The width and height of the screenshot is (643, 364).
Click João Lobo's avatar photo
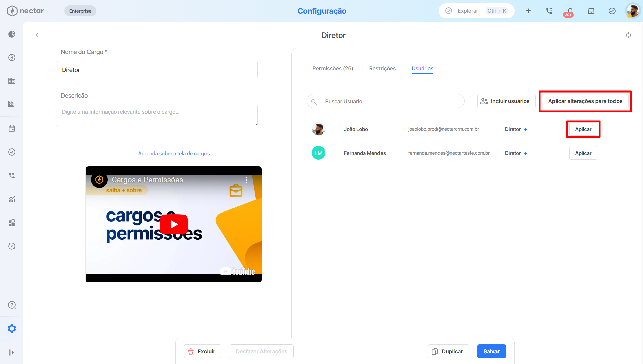click(318, 129)
